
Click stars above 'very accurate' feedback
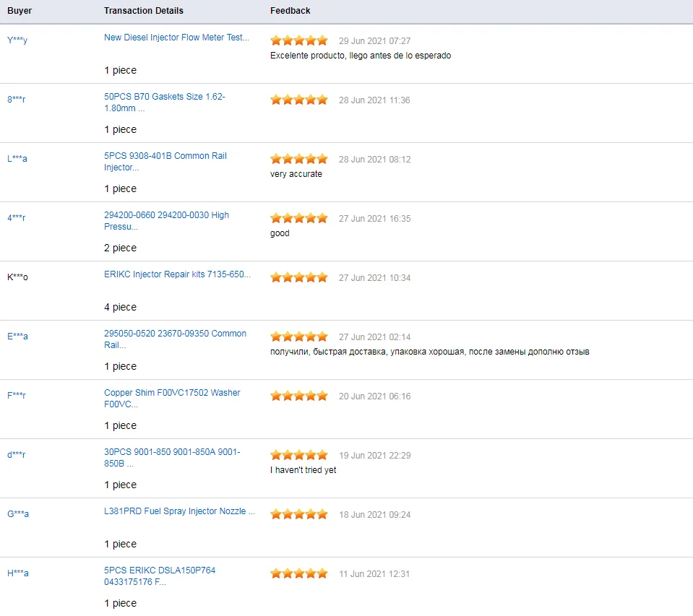[x=299, y=159]
